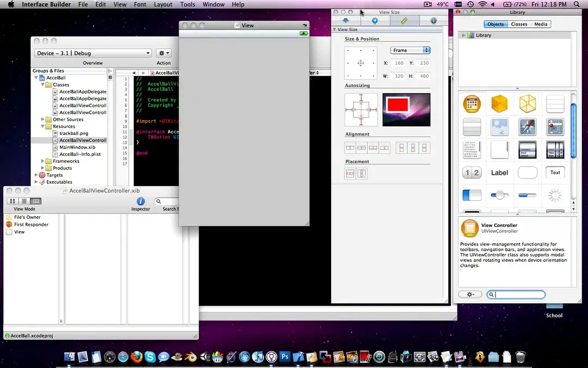Image resolution: width=588 pixels, height=368 pixels.
Task: Select MainWindow.xib in Groups & Files
Action: [77, 148]
